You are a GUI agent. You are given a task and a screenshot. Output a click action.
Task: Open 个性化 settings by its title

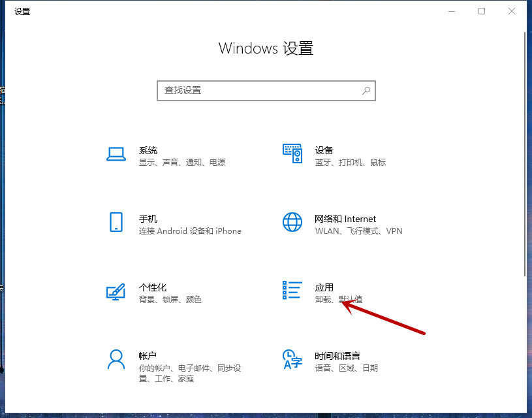[x=153, y=287]
